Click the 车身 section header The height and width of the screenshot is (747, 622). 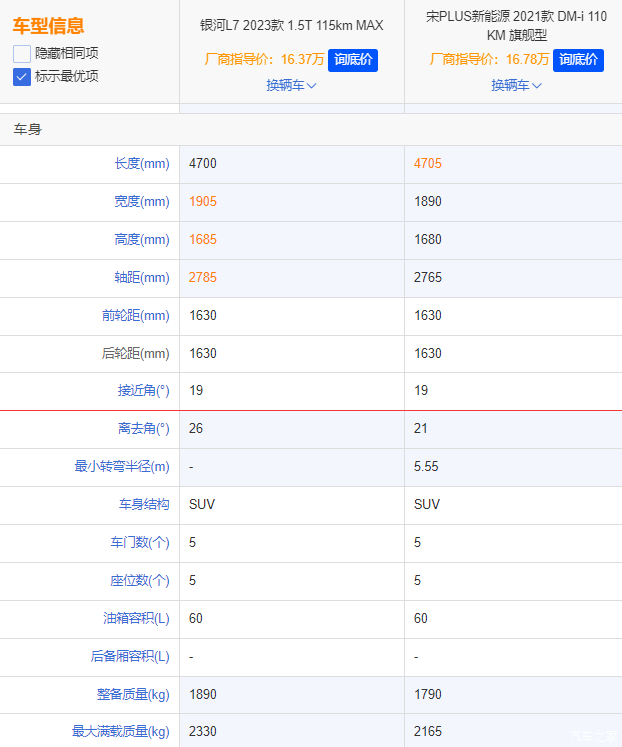coord(28,130)
